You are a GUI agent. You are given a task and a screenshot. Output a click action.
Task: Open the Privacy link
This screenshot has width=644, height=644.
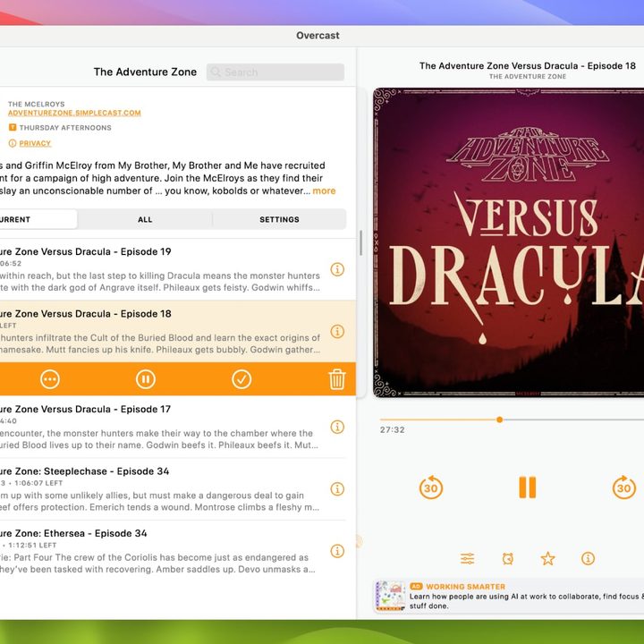[35, 143]
